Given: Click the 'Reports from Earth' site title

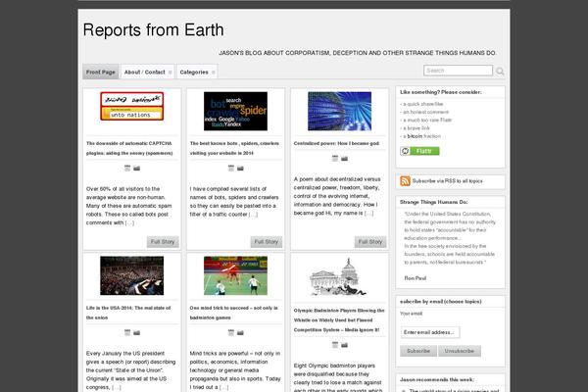Looking at the screenshot, I should click(x=154, y=30).
